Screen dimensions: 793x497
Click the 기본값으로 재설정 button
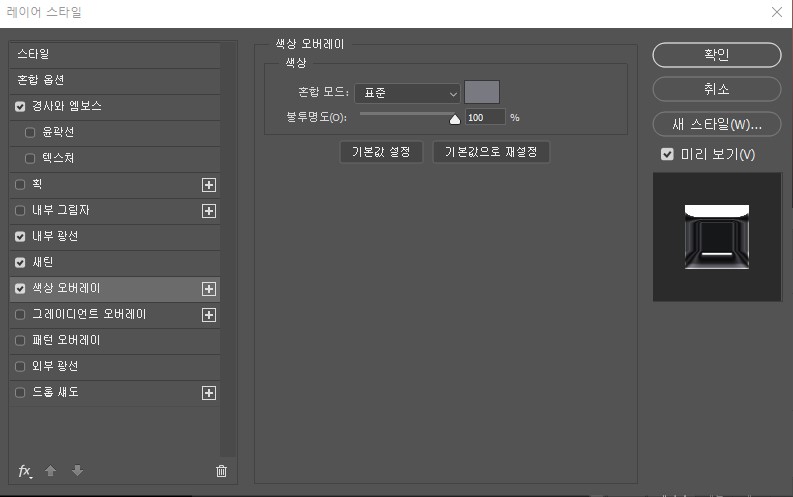pos(491,152)
